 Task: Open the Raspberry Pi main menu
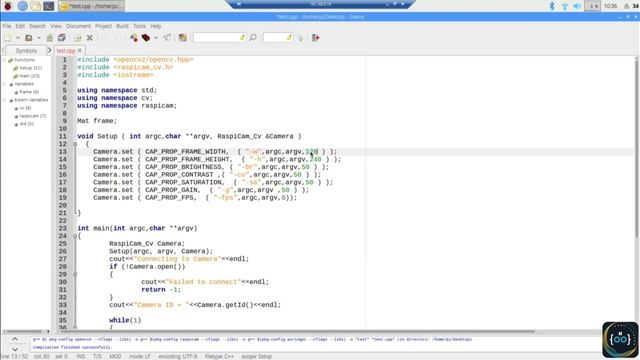[7, 6]
